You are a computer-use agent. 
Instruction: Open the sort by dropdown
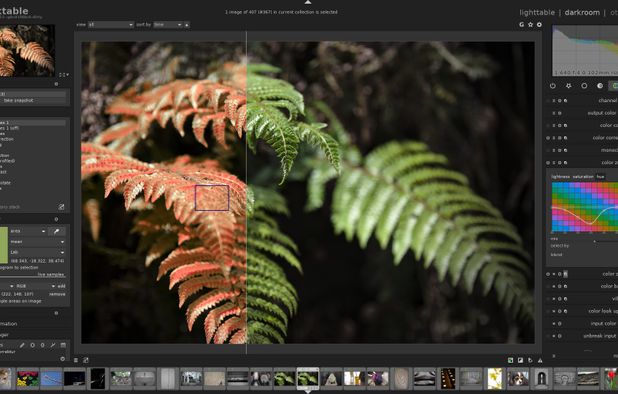[167, 24]
